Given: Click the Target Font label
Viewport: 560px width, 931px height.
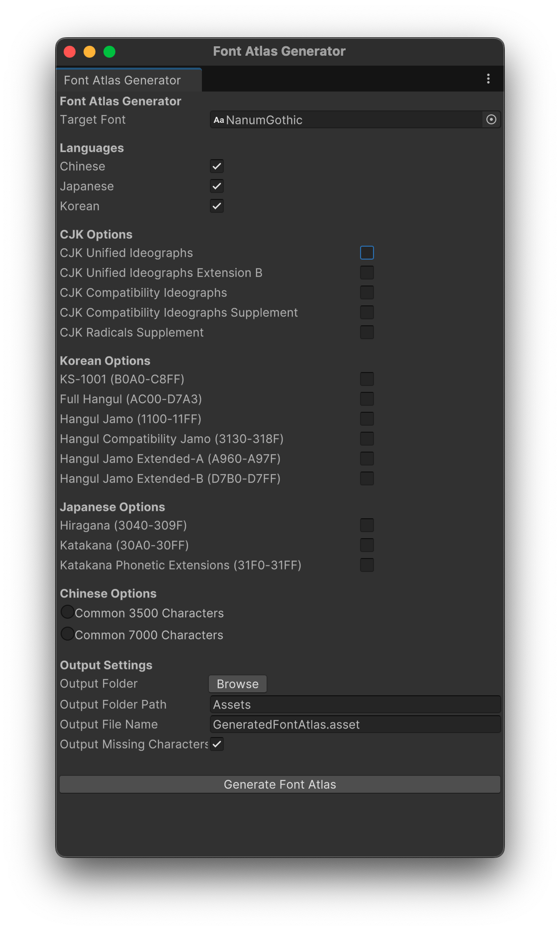Looking at the screenshot, I should tap(93, 120).
